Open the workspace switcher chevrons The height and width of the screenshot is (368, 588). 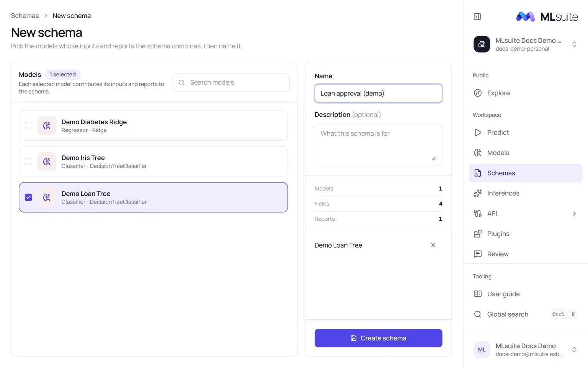click(x=574, y=44)
